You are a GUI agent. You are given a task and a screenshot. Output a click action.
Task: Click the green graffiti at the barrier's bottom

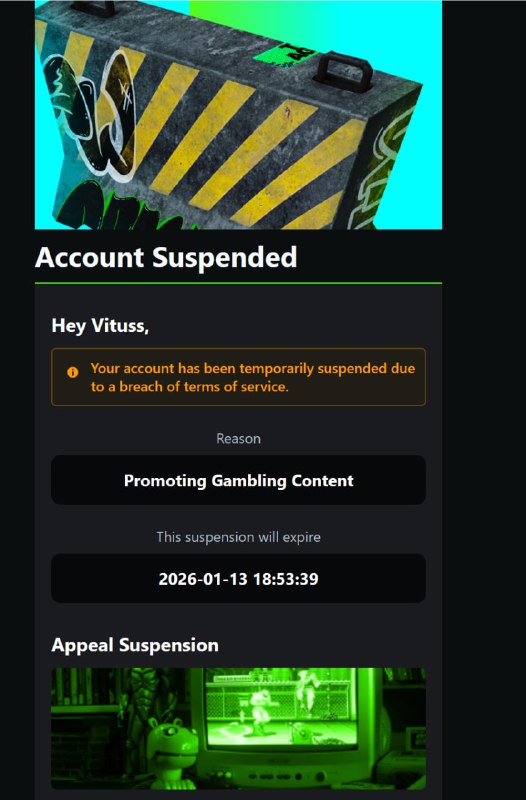pyautogui.click(x=117, y=207)
